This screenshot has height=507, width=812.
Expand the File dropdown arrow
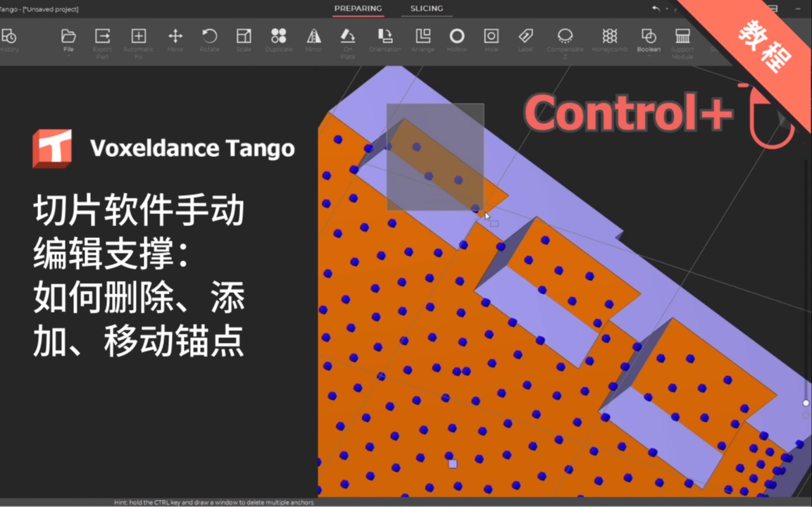click(68, 55)
